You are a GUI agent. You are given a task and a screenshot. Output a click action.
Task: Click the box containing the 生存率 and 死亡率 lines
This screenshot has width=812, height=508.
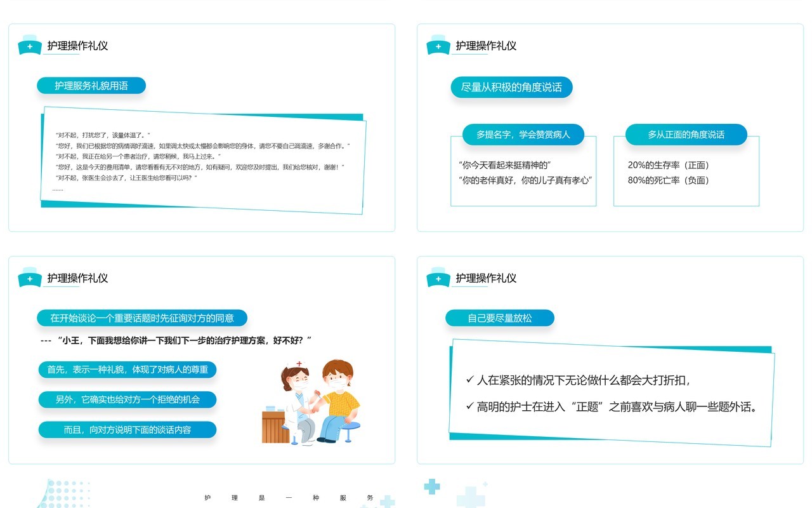686,171
